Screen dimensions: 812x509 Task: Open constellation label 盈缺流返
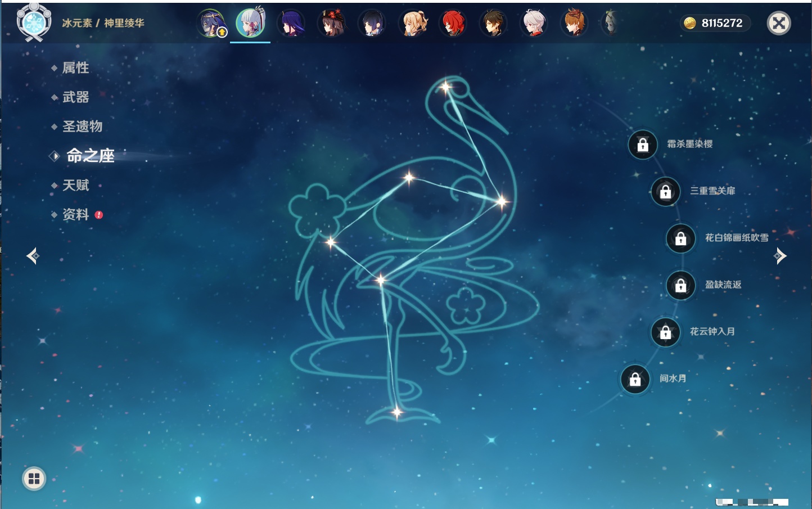click(723, 285)
